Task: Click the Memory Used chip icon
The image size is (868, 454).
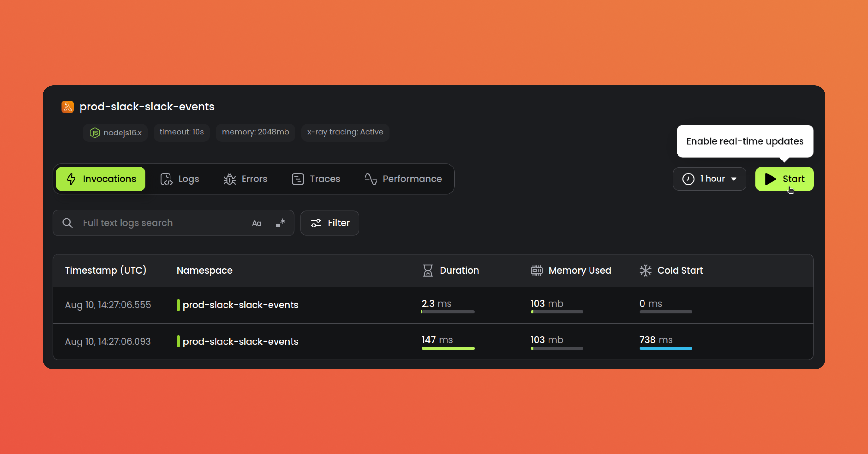Action: (536, 270)
